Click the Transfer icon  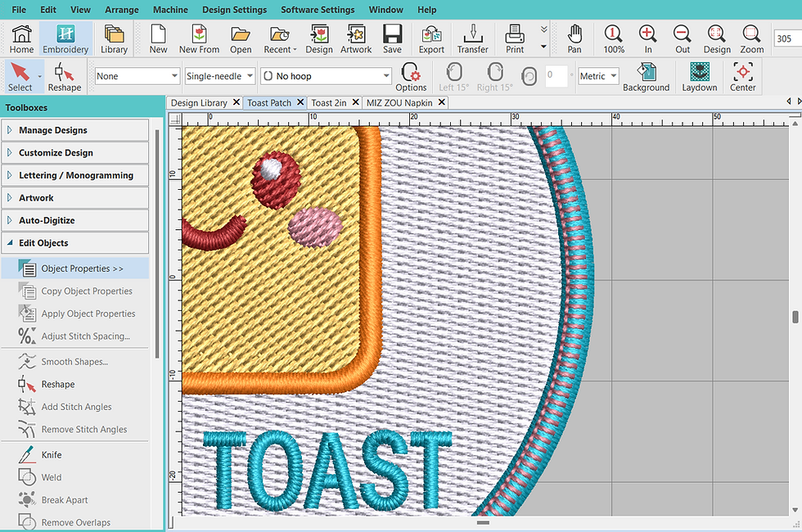tap(472, 38)
